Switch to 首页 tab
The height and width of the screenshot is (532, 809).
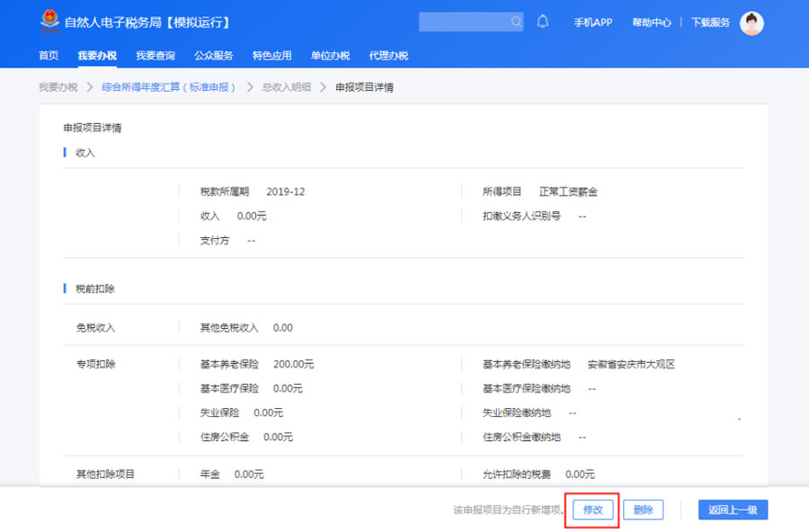point(49,56)
